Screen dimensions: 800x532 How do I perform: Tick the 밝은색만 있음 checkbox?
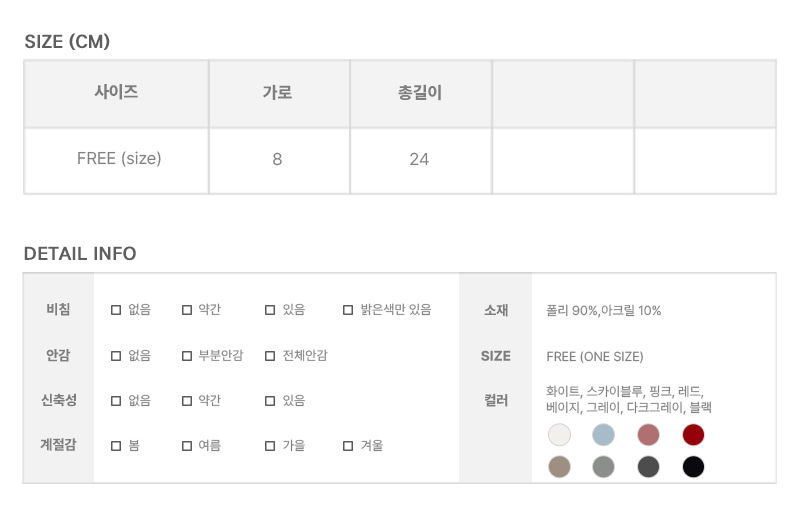(x=348, y=310)
